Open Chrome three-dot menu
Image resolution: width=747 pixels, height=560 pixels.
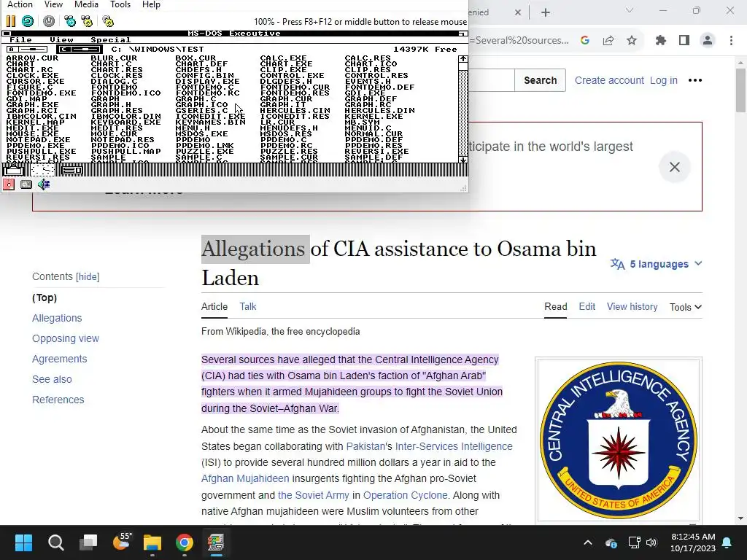click(731, 41)
